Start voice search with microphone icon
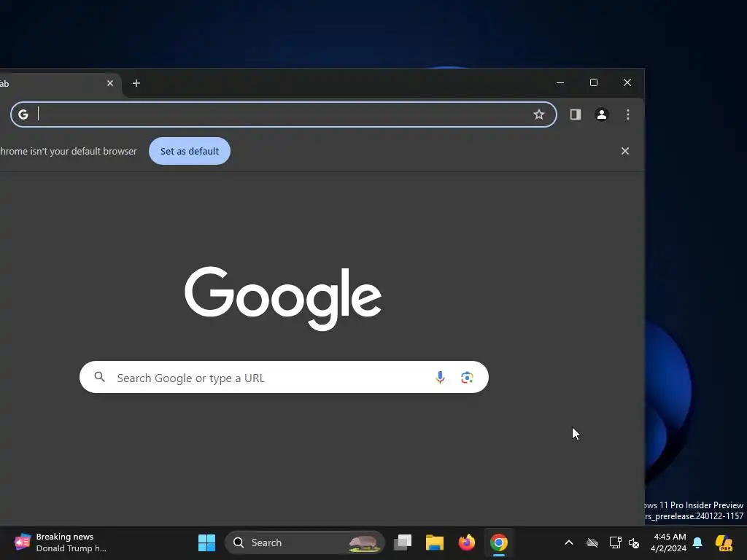Screen dimensions: 747x560 tap(440, 377)
